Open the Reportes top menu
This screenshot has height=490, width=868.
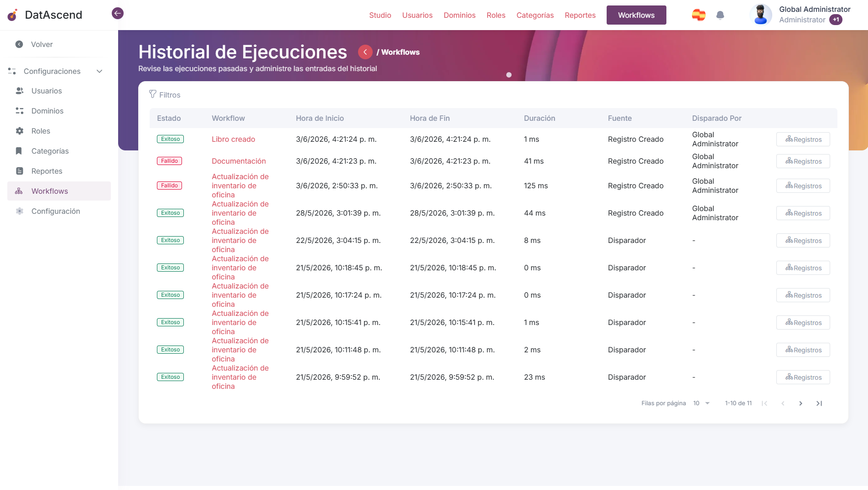pos(580,15)
